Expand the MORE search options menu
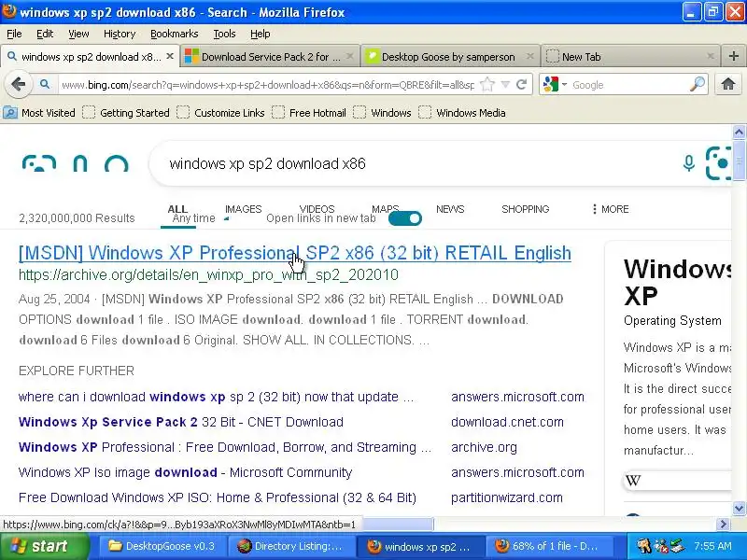This screenshot has width=747, height=560. (x=611, y=209)
